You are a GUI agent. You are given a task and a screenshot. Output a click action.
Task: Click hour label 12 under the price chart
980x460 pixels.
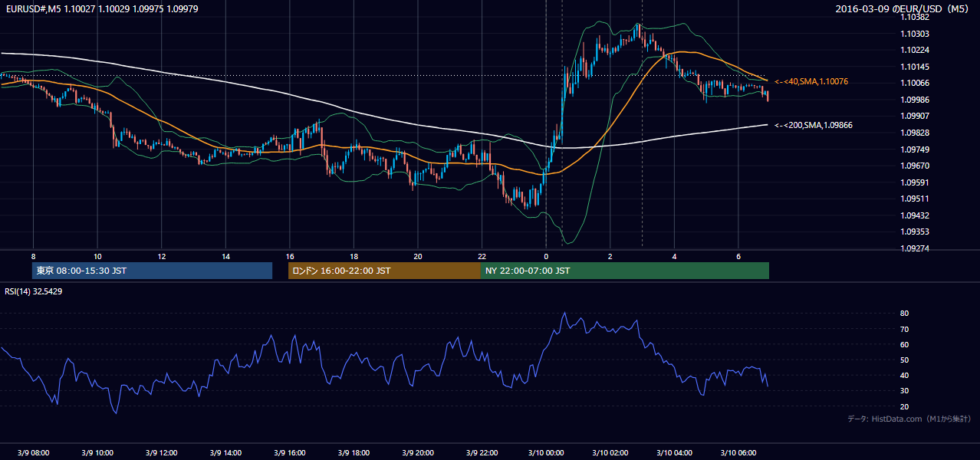[x=161, y=256]
